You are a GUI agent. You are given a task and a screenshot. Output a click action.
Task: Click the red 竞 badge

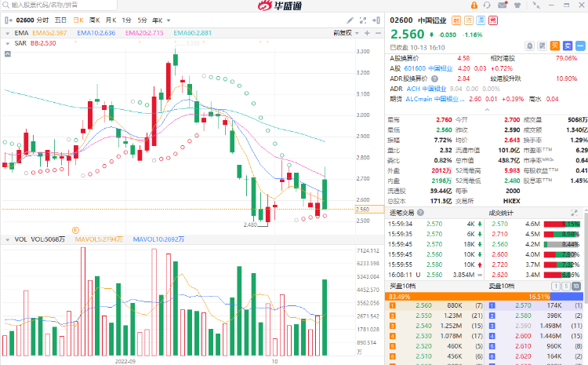tap(493, 20)
